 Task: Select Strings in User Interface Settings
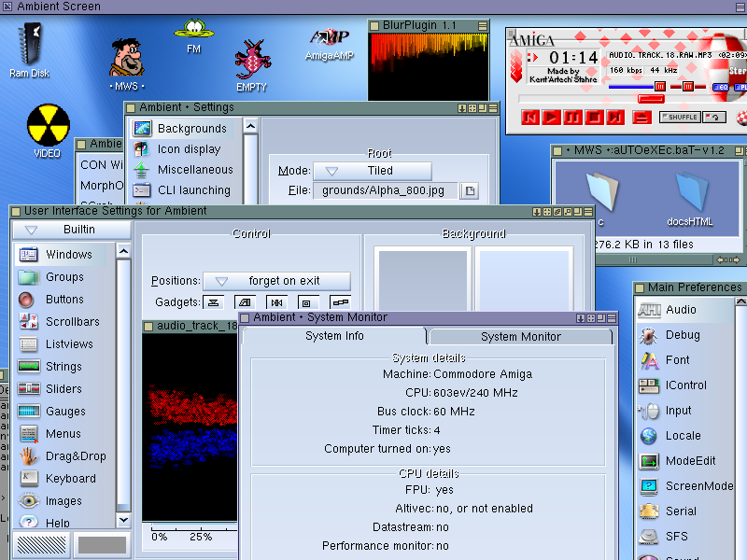pos(64,366)
